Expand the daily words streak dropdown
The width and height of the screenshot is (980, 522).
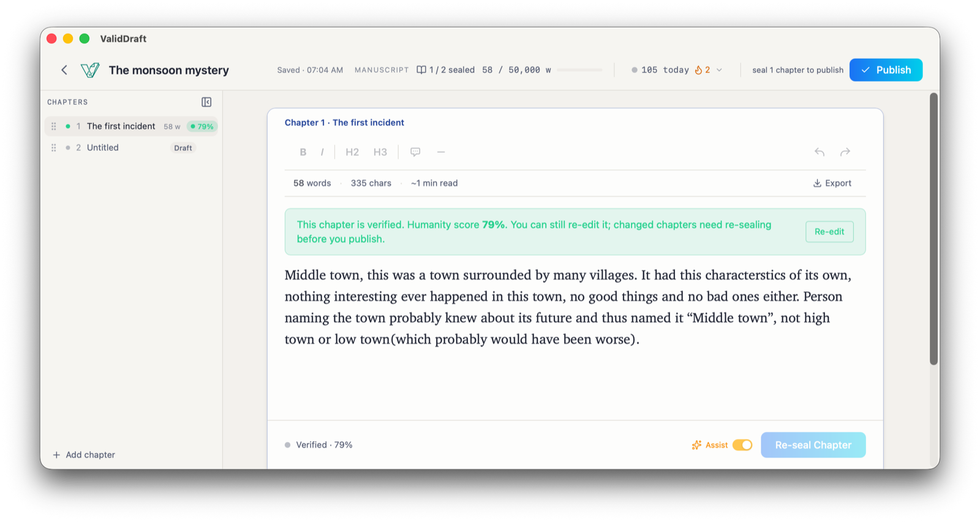click(x=719, y=70)
